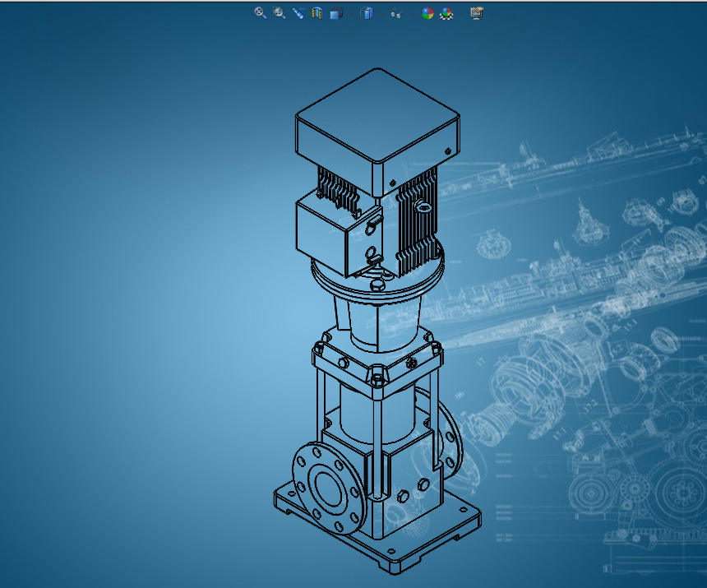Select the pump's front inlet flange
Image resolution: width=707 pixels, height=588 pixels.
[x=329, y=488]
